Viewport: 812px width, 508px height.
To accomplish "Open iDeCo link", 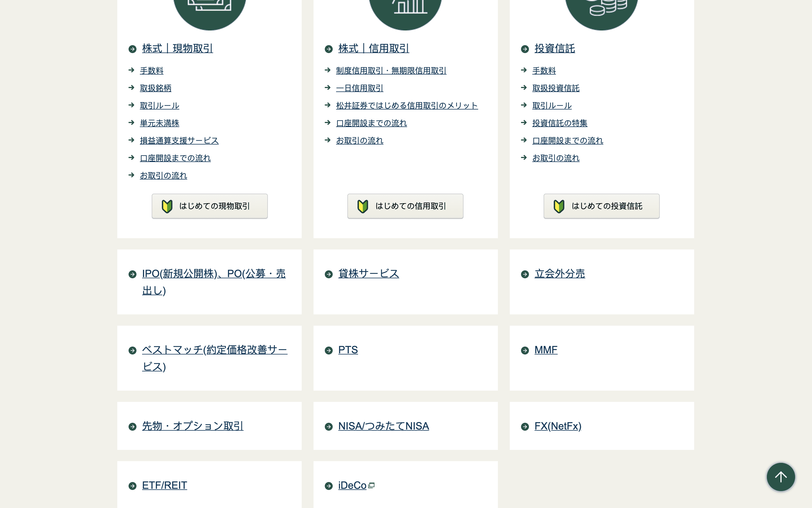I will pyautogui.click(x=352, y=485).
